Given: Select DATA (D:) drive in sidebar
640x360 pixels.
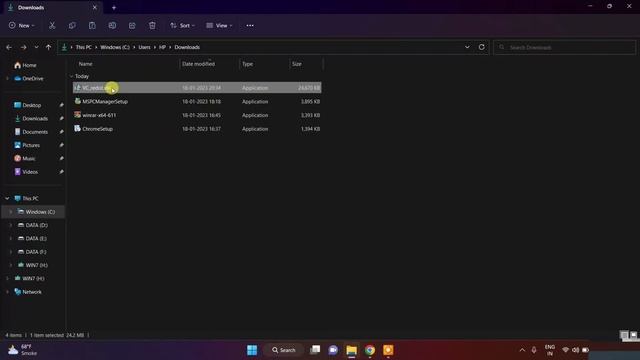Looking at the screenshot, I should [33, 225].
